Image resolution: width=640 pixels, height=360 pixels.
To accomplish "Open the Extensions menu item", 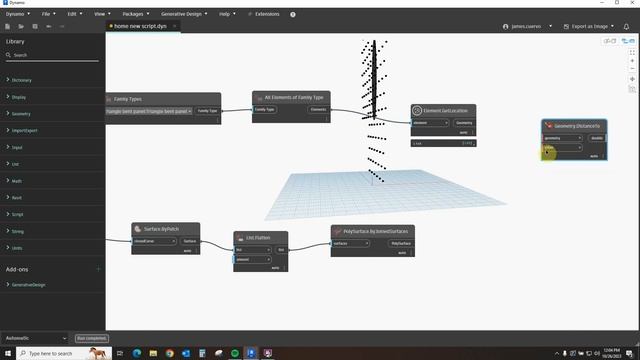I will tap(264, 14).
